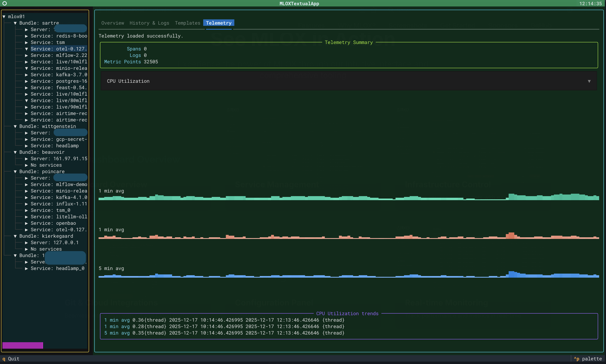Collapse the wittgenstein bundle
Viewport: 606px width, 364px height.
pos(15,126)
